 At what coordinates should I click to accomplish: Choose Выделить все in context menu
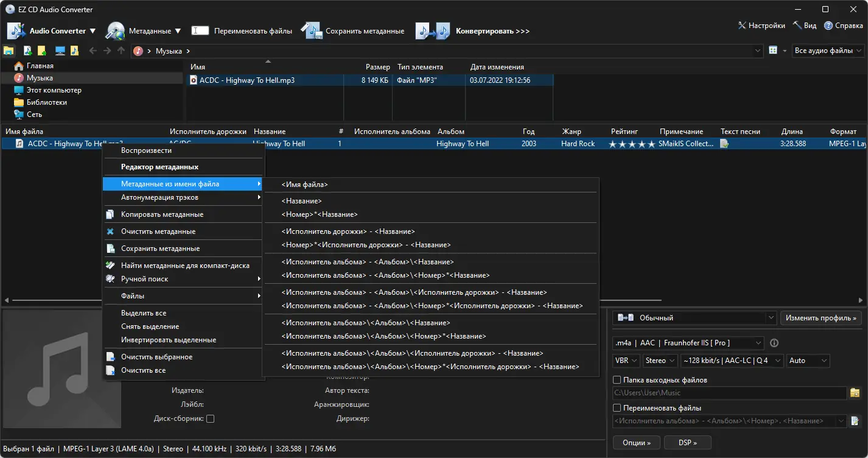[x=183, y=313]
